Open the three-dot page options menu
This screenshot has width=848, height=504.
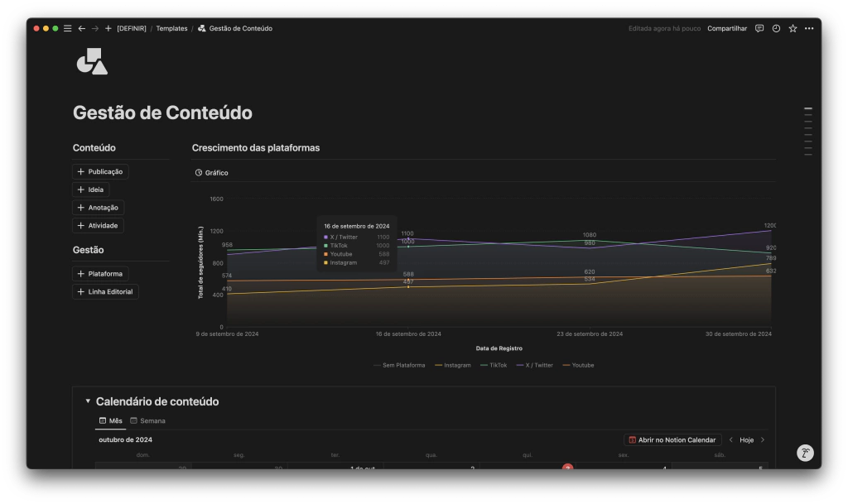809,28
